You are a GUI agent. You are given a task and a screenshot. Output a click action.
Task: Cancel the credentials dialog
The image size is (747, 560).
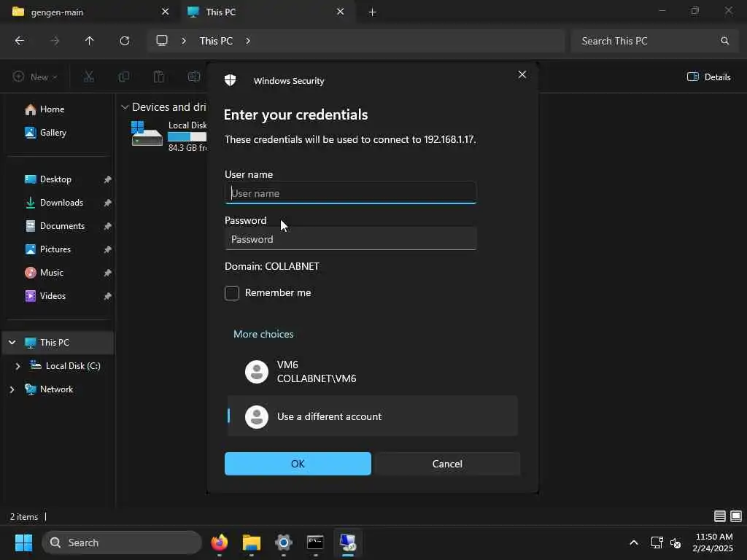[447, 463]
